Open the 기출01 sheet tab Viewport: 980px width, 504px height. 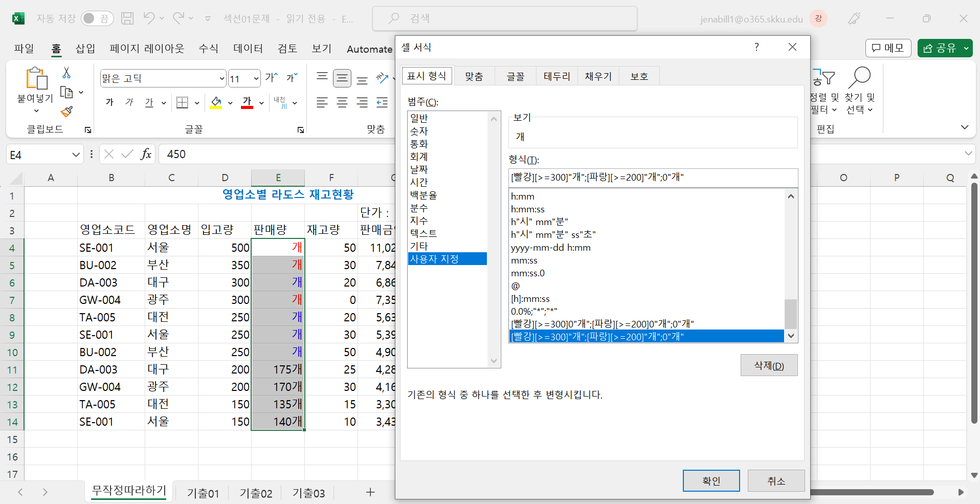point(203,493)
